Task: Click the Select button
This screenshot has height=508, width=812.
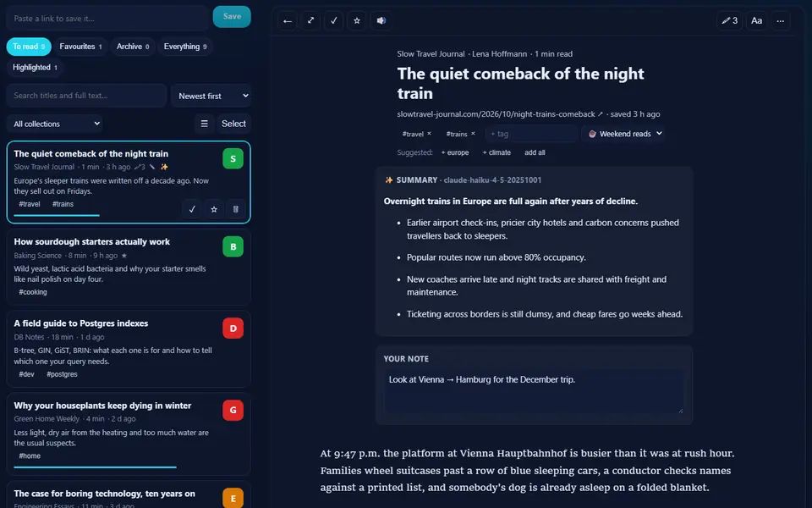Action: [x=233, y=124]
